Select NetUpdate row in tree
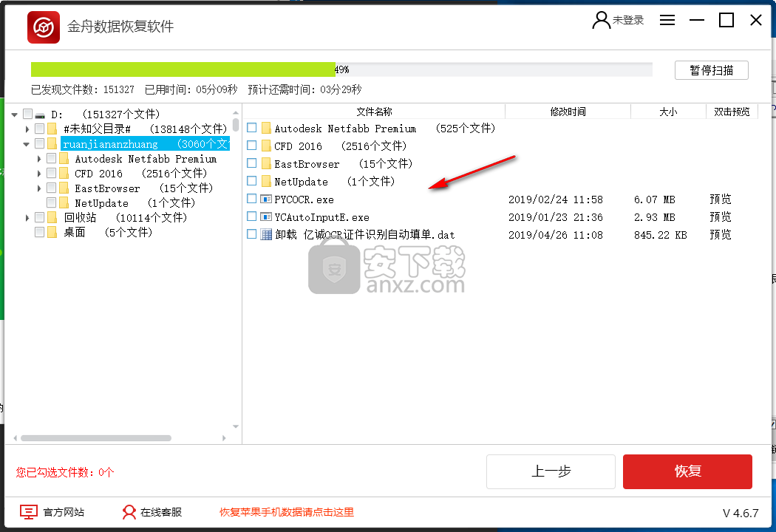The height and width of the screenshot is (532, 776). (x=135, y=203)
